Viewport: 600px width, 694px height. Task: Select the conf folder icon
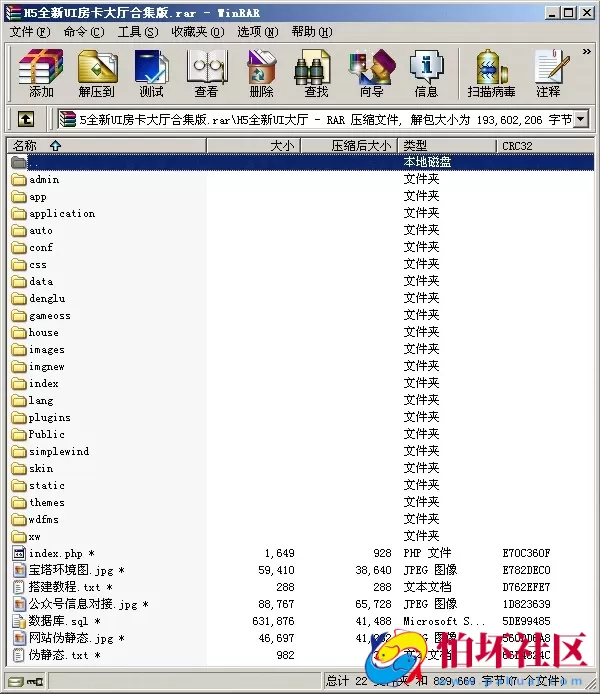[19, 247]
